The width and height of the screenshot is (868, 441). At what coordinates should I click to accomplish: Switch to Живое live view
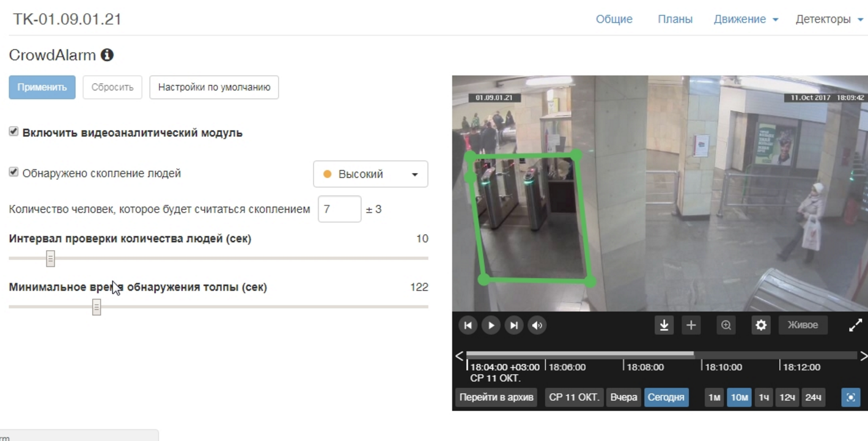tap(803, 325)
